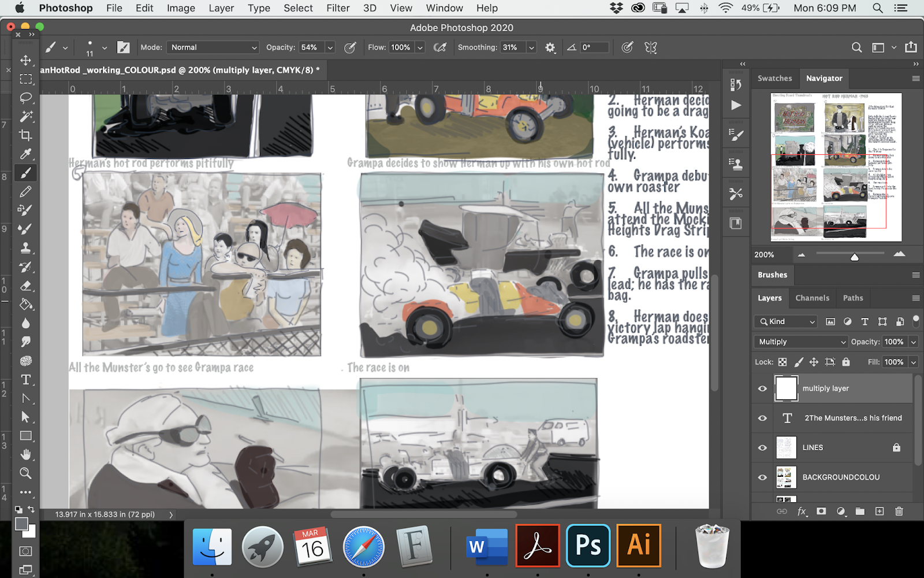This screenshot has height=578, width=924.
Task: Expand the Smoothing value dropdown arrow
Action: [532, 47]
